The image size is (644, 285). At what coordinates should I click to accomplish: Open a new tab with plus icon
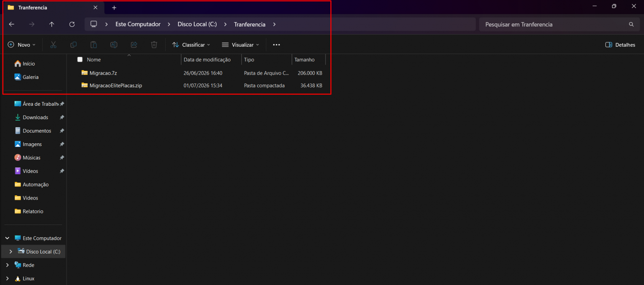coord(114,8)
